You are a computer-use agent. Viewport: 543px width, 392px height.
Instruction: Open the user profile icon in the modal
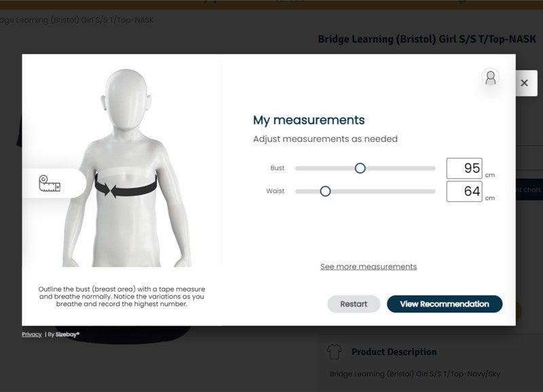pyautogui.click(x=490, y=77)
